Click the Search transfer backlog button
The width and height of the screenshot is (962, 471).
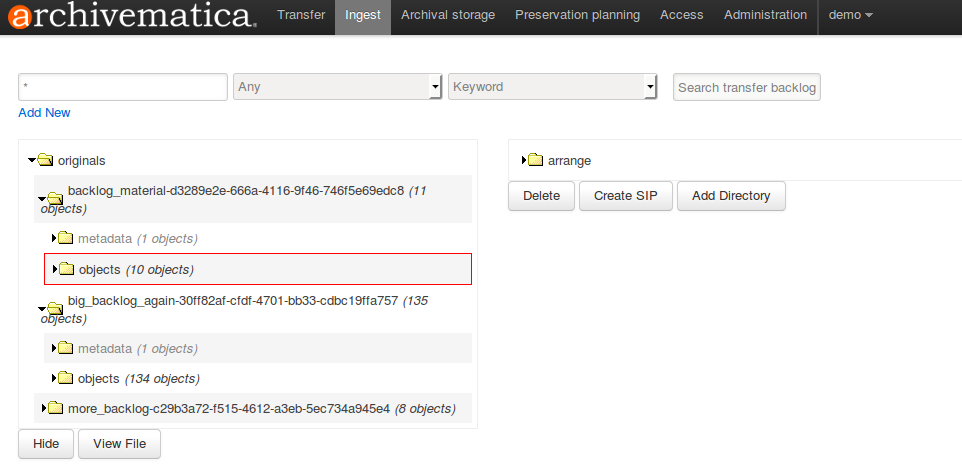pyautogui.click(x=747, y=87)
